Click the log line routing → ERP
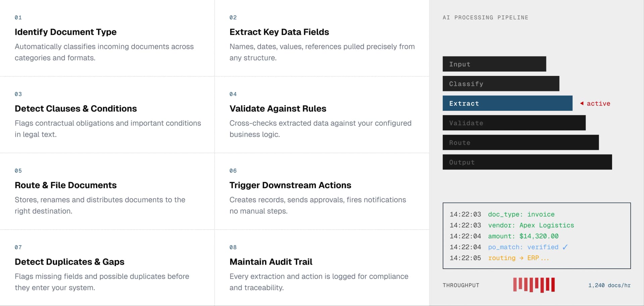Screen dimensions: 644x306 coord(519,258)
